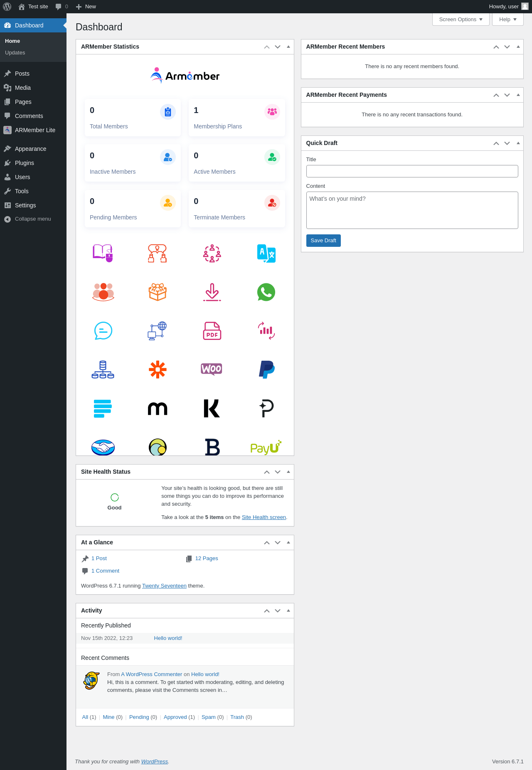This screenshot has height=770, width=532.
Task: Select the purple book with mouse icon
Action: (103, 253)
